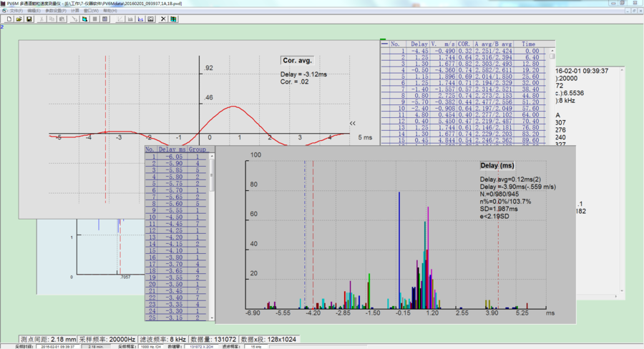Click the teal grid window toolbar icon

(173, 19)
